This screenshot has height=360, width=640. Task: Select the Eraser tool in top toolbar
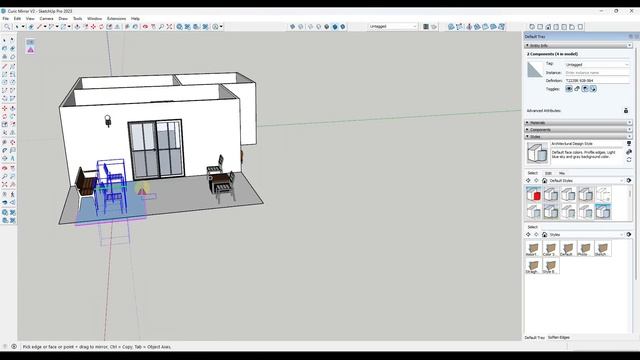pos(31,27)
